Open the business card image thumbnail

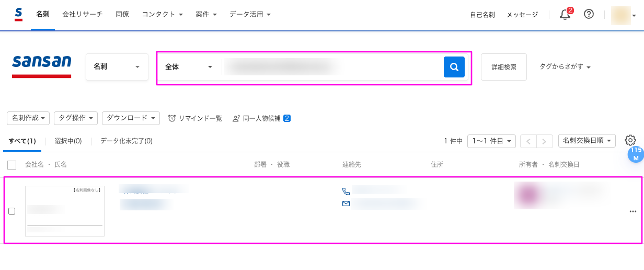(65, 211)
